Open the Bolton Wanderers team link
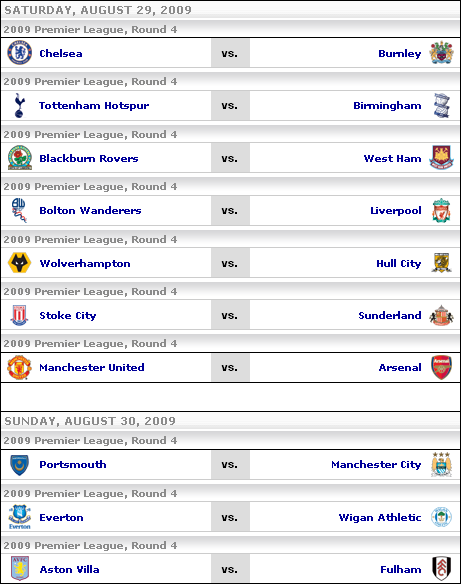461x584 pixels. coord(90,210)
